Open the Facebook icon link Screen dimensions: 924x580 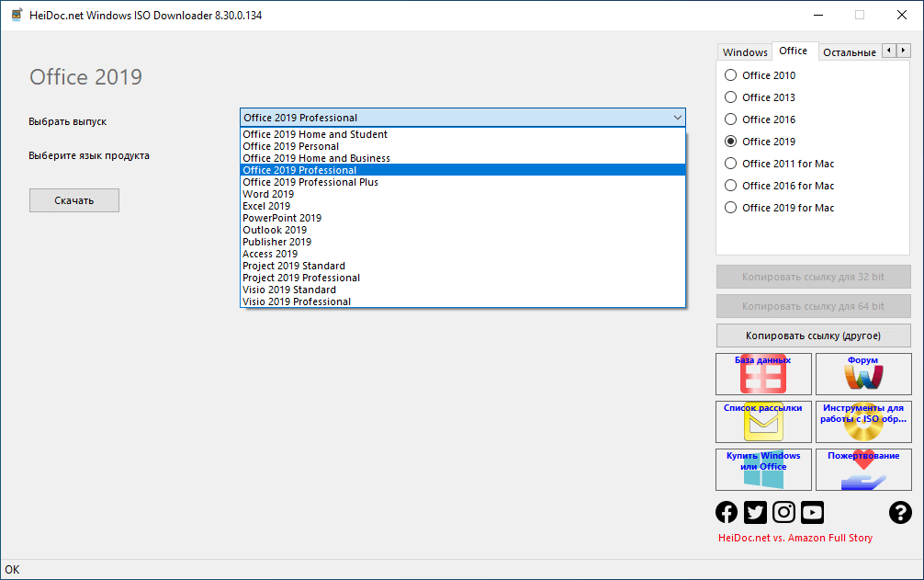pyautogui.click(x=726, y=512)
